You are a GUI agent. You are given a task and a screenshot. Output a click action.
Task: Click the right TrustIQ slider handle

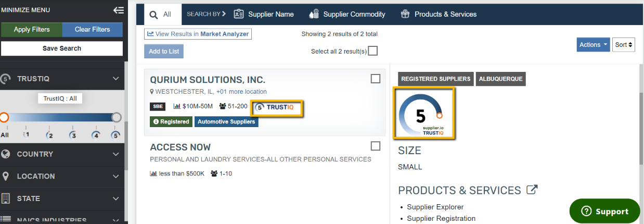point(117,117)
